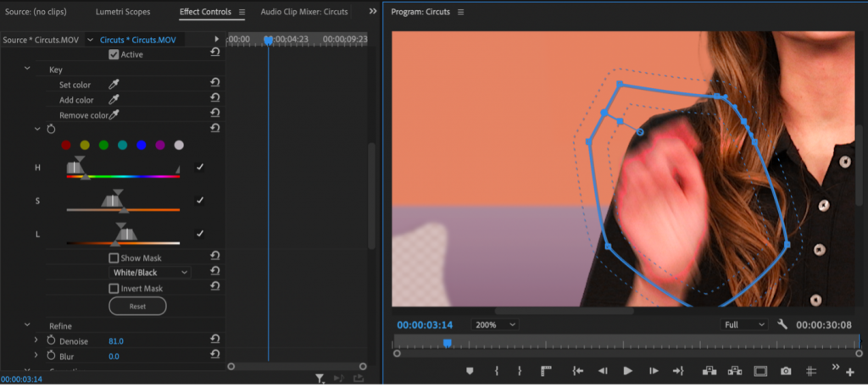Enable the Show Mask checkbox
This screenshot has width=868, height=387.
click(x=114, y=257)
